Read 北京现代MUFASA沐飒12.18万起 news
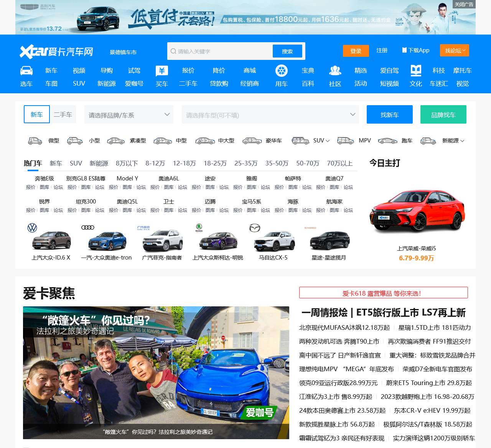 point(344,327)
